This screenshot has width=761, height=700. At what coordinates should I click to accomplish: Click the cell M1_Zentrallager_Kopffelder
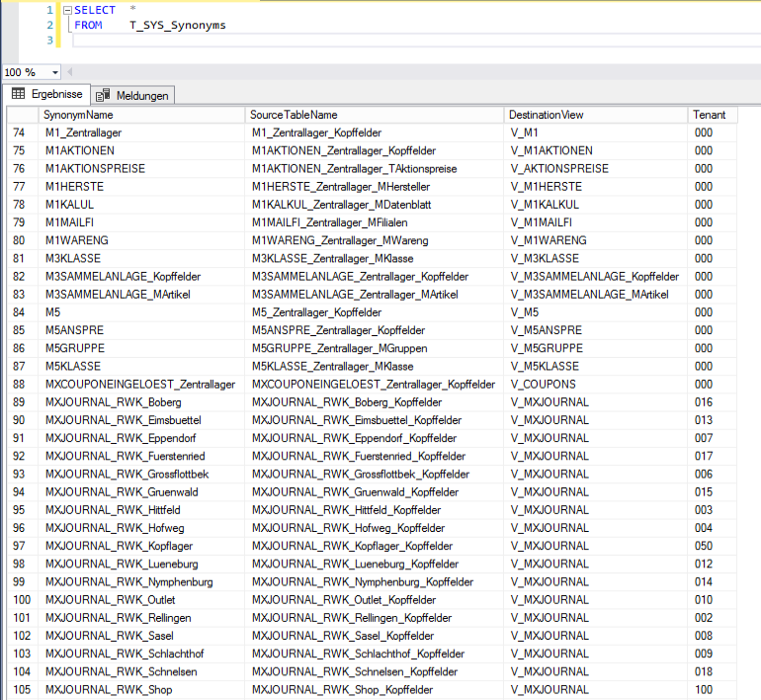375,132
